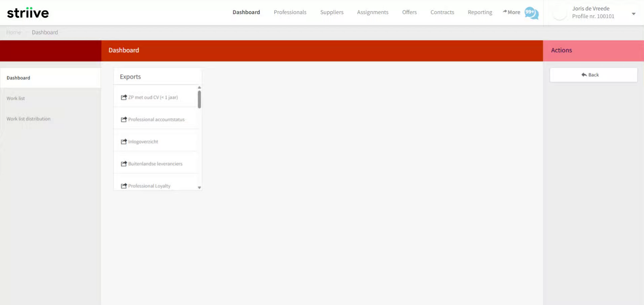Screen dimensions: 644x305
Task: Click the Home breadcrumb link
Action: click(x=13, y=32)
